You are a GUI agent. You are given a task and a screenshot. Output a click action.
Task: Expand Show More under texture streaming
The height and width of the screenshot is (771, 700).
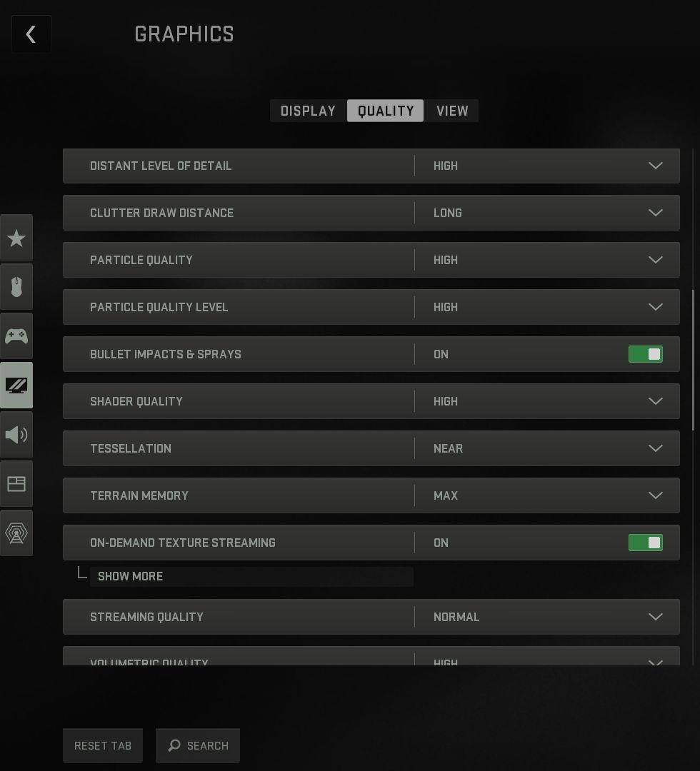pyautogui.click(x=131, y=576)
